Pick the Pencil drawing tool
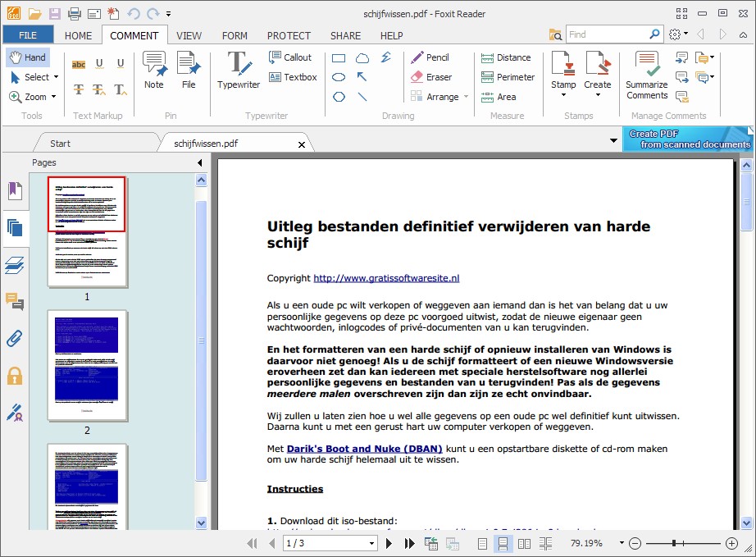The image size is (756, 557). click(x=431, y=57)
